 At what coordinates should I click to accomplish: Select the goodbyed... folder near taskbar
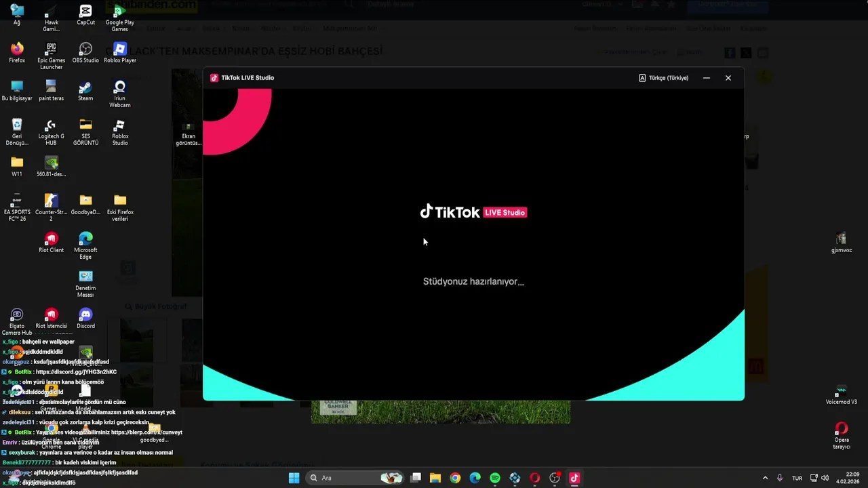click(x=155, y=432)
